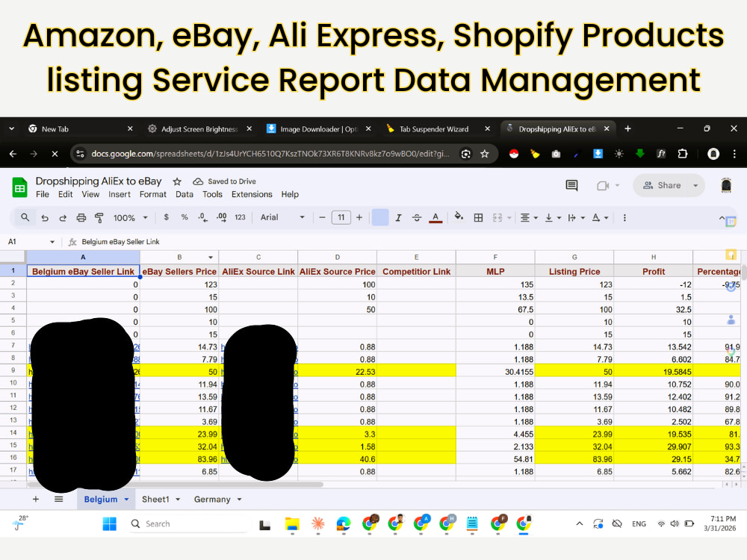The height and width of the screenshot is (560, 747).
Task: Open the Google account avatar
Action: coord(726,185)
